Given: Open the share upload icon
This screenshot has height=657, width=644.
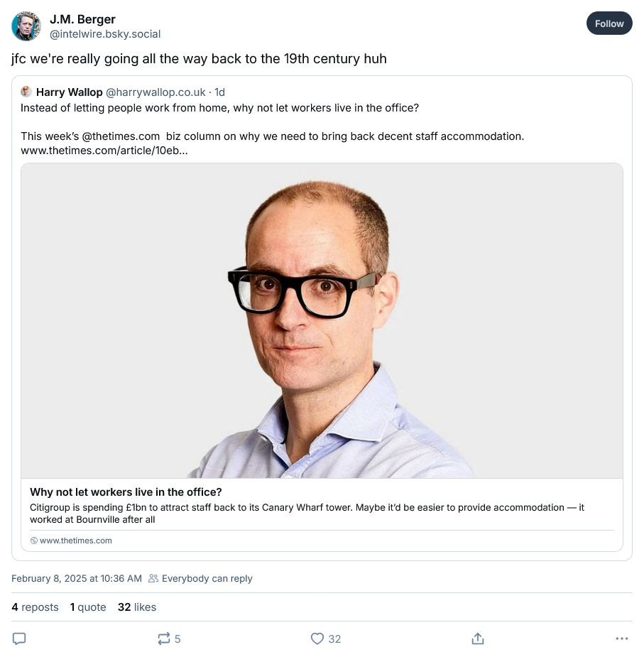Looking at the screenshot, I should click(478, 639).
